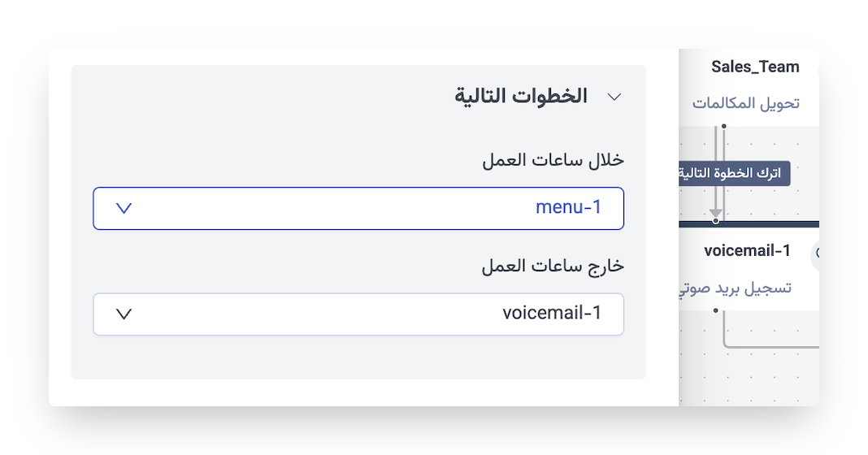Click the arrow icon in menu-1 dropdown

pos(124,209)
